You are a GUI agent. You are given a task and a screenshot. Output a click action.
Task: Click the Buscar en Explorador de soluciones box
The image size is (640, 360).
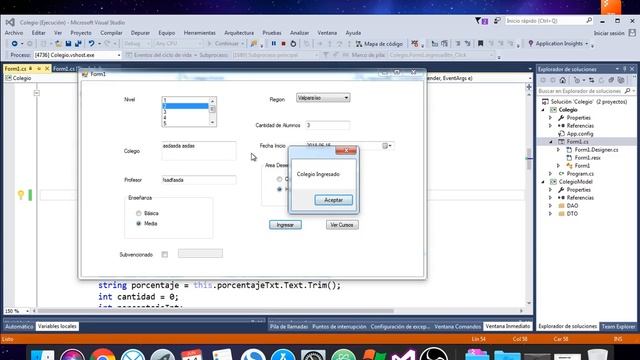pyautogui.click(x=581, y=91)
